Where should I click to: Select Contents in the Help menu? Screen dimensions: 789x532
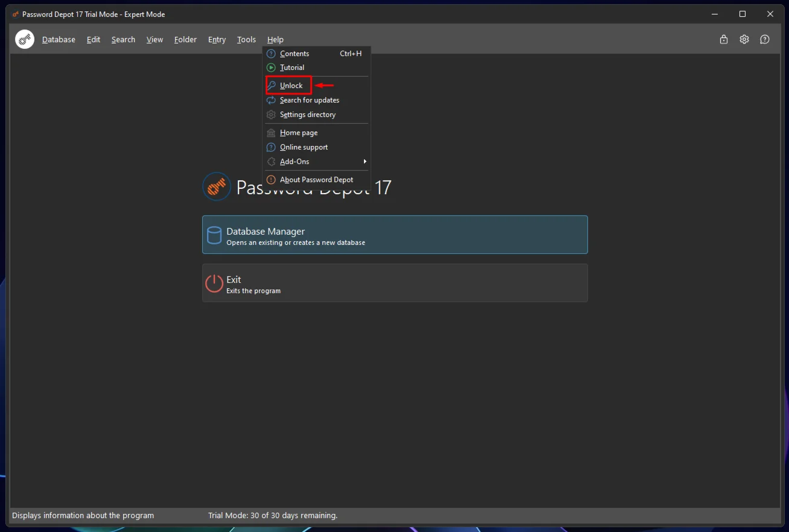click(294, 54)
